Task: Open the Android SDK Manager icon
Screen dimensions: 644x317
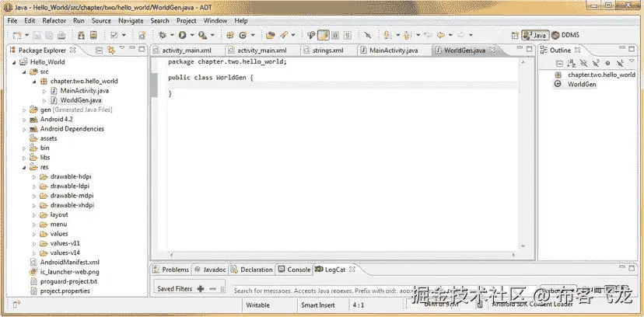Action: pos(82,35)
